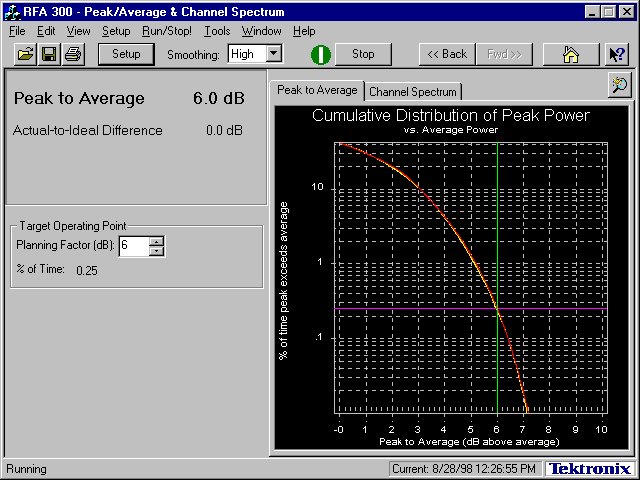Viewport: 640px width, 480px height.
Task: Maximize the RFA 300 window
Action: pos(609,11)
